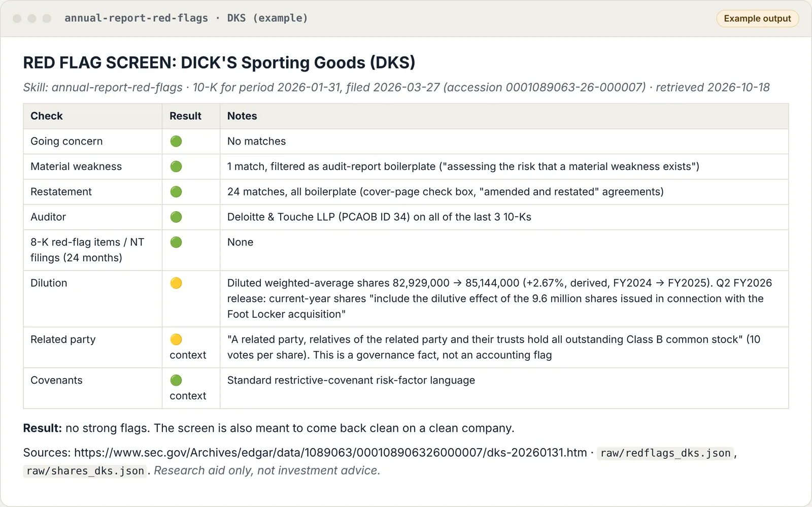Select the Restatement check cell
The image size is (812, 507).
[93, 192]
